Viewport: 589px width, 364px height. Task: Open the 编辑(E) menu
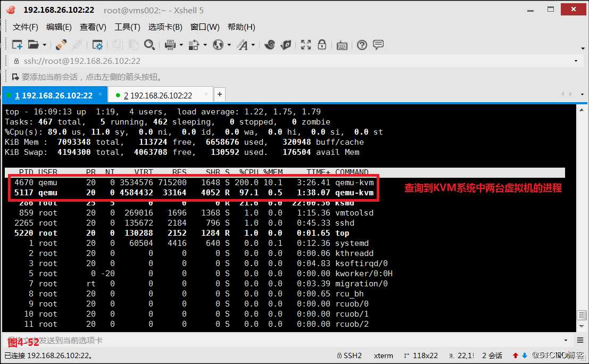[x=59, y=27]
